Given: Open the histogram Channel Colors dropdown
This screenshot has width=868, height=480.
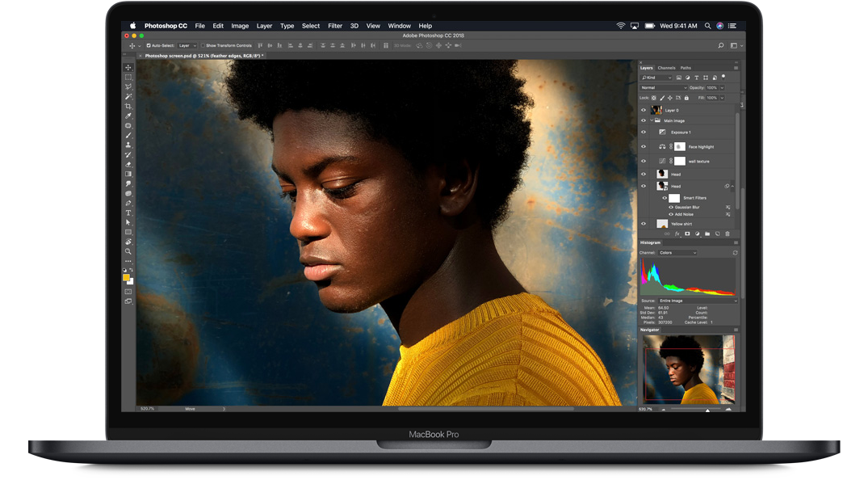Looking at the screenshot, I should pos(677,252).
